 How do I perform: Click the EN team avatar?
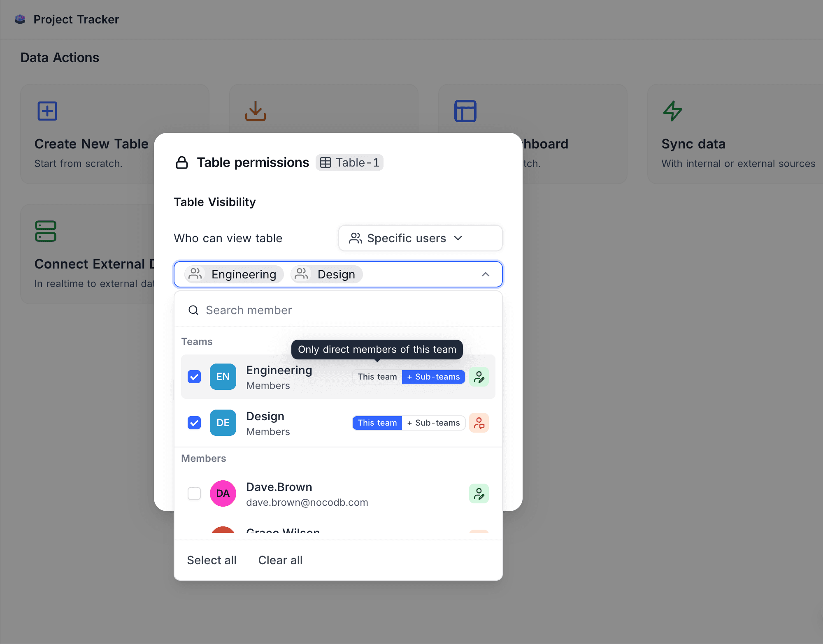(223, 377)
